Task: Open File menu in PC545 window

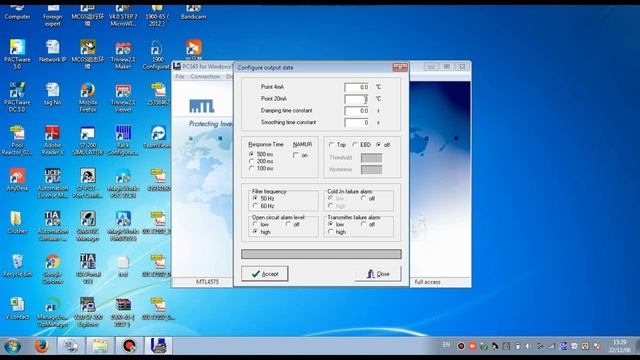Action: click(180, 76)
